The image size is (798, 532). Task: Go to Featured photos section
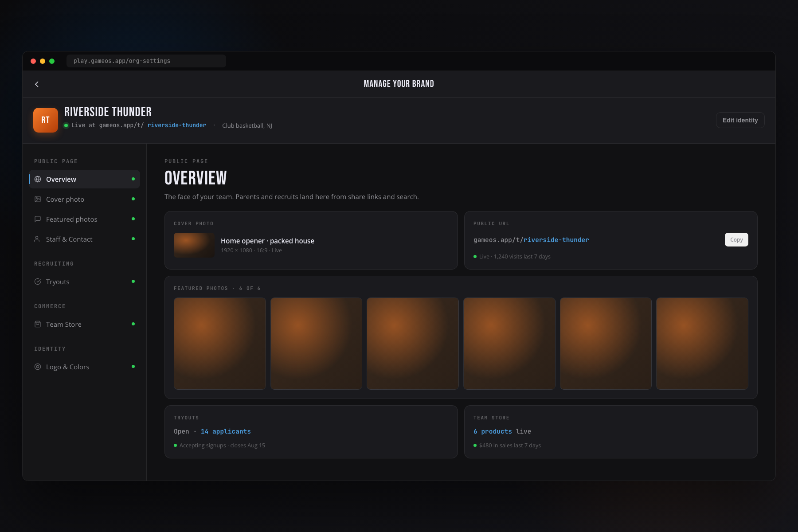coord(84,219)
